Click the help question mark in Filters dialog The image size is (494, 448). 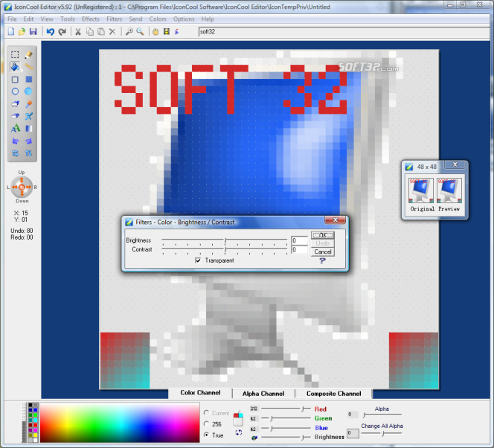pyautogui.click(x=322, y=260)
